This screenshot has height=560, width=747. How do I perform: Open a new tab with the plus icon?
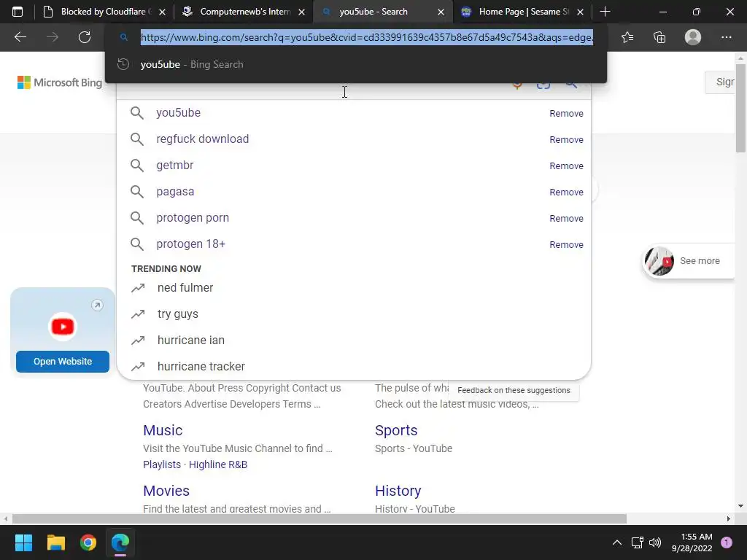tap(605, 12)
